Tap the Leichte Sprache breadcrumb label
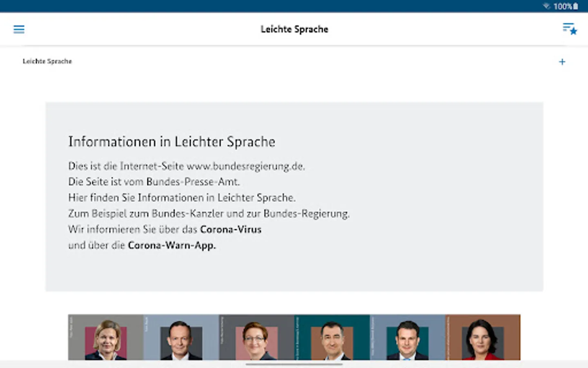The image size is (588, 368). (47, 61)
